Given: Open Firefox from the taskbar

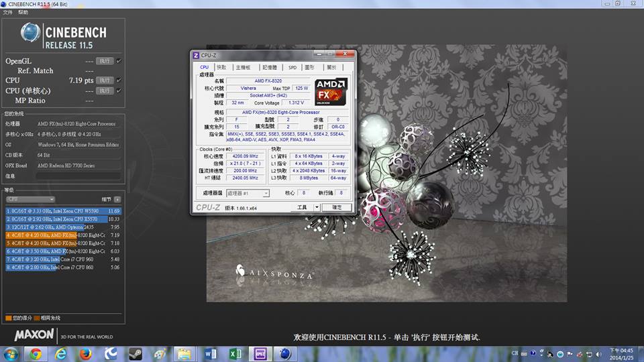Looking at the screenshot, I should [85, 354].
